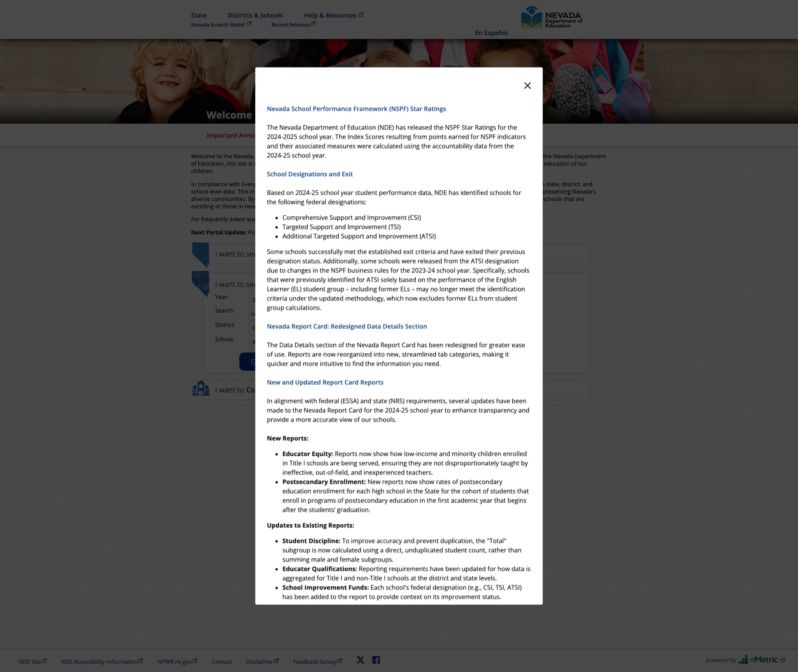Click the Nevada state map icon beside the first 'I want to see' row
The height and width of the screenshot is (672, 798).
pos(201,254)
